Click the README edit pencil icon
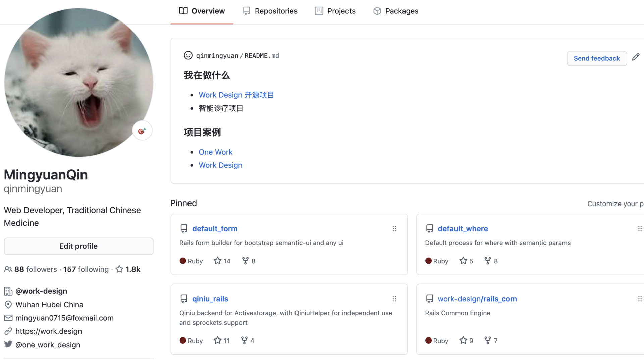The width and height of the screenshot is (644, 362). point(636,57)
